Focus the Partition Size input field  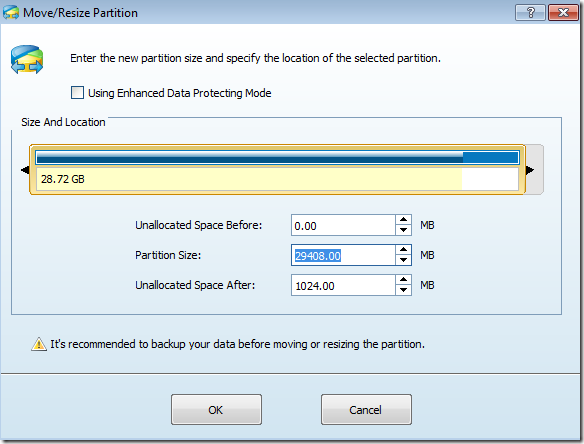coord(343,255)
